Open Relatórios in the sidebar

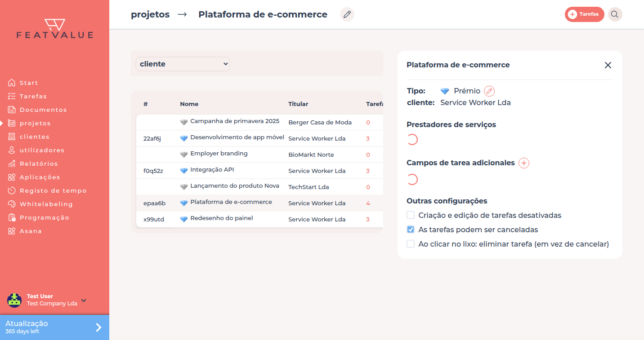(39, 163)
